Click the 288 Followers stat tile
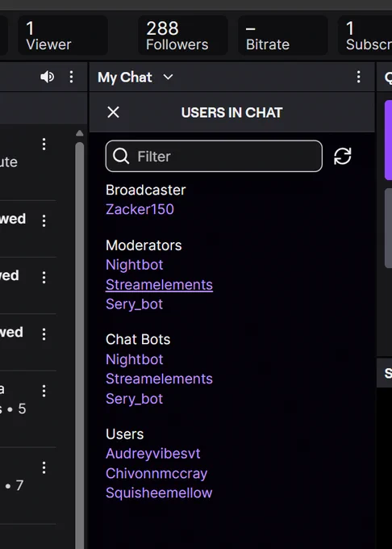This screenshot has height=549, width=392. [183, 36]
